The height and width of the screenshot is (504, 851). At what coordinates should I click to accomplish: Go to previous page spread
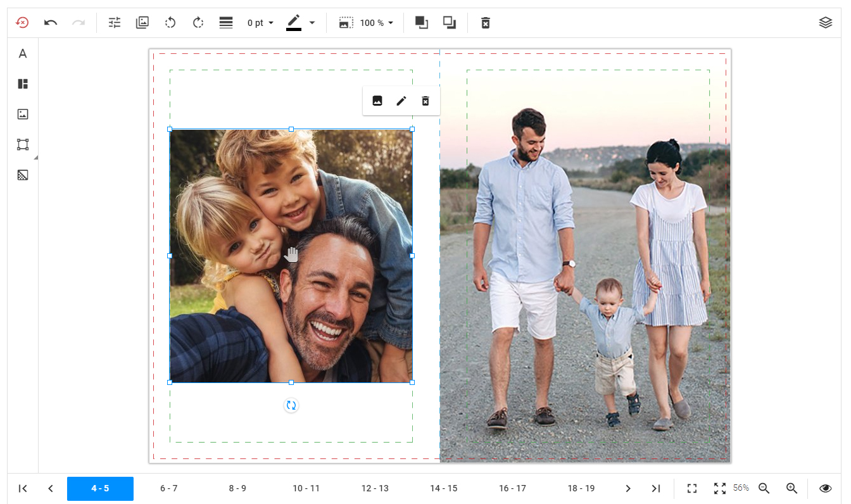[x=51, y=488]
